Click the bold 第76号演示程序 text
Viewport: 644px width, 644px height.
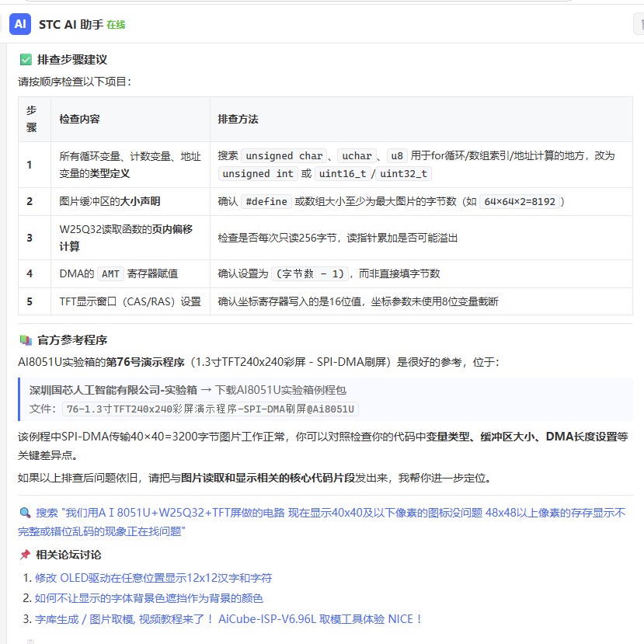(145, 362)
